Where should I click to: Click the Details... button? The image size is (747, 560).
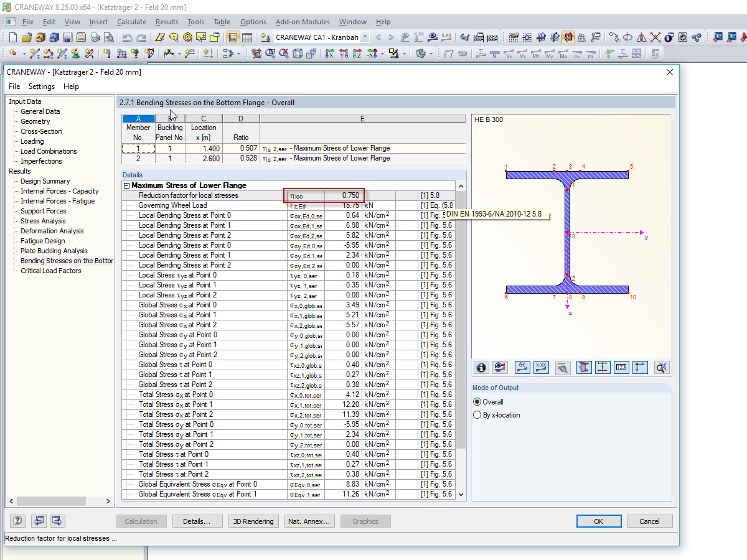pyautogui.click(x=197, y=521)
